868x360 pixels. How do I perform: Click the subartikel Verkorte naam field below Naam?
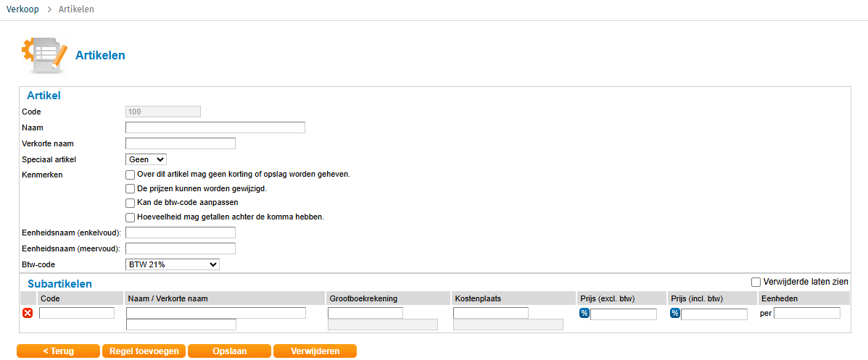click(x=181, y=325)
